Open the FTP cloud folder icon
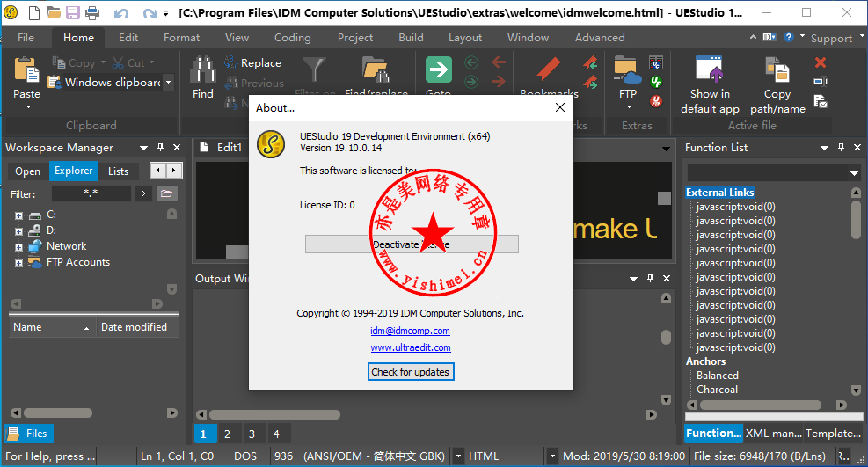Image resolution: width=868 pixels, height=467 pixels. (x=628, y=69)
